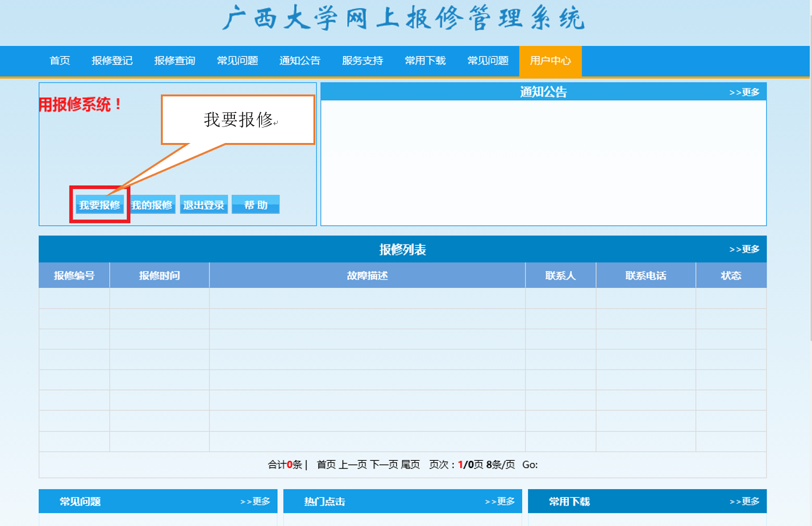
Task: Go to 下一页 in the pagination
Action: coord(384,465)
